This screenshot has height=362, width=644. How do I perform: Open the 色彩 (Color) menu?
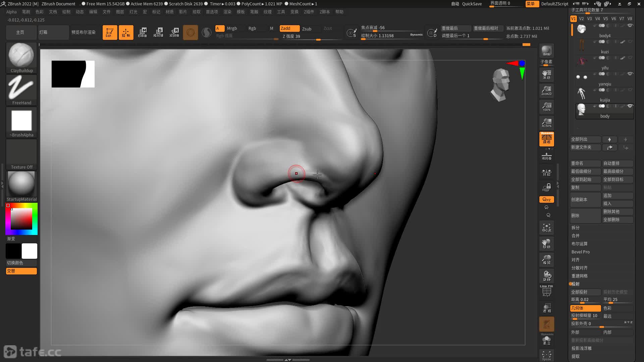pos(40,12)
